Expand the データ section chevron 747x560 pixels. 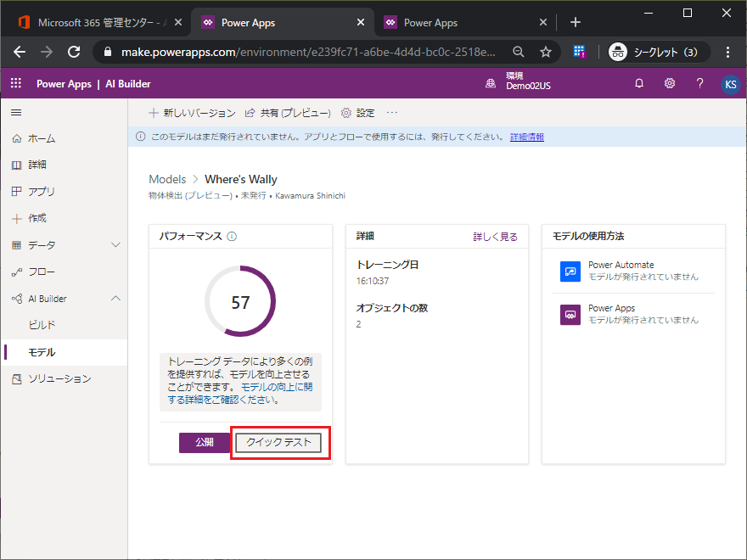pos(115,244)
